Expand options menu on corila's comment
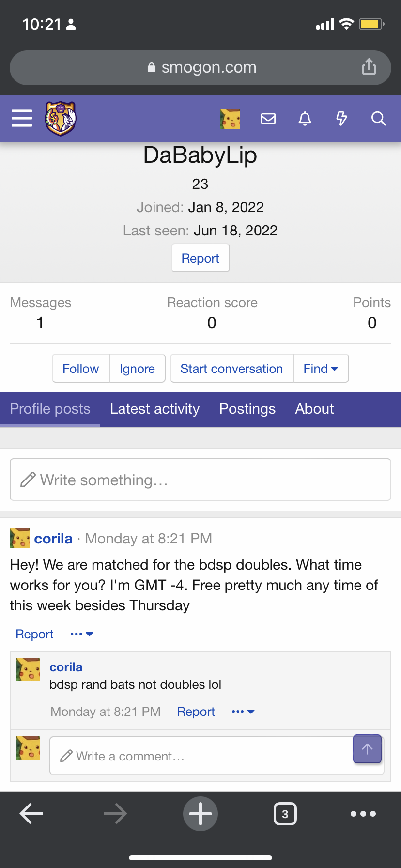The height and width of the screenshot is (868, 401). point(243,712)
